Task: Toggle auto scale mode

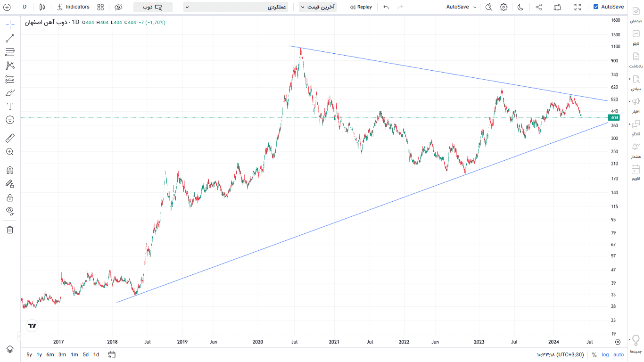Action: point(619,354)
